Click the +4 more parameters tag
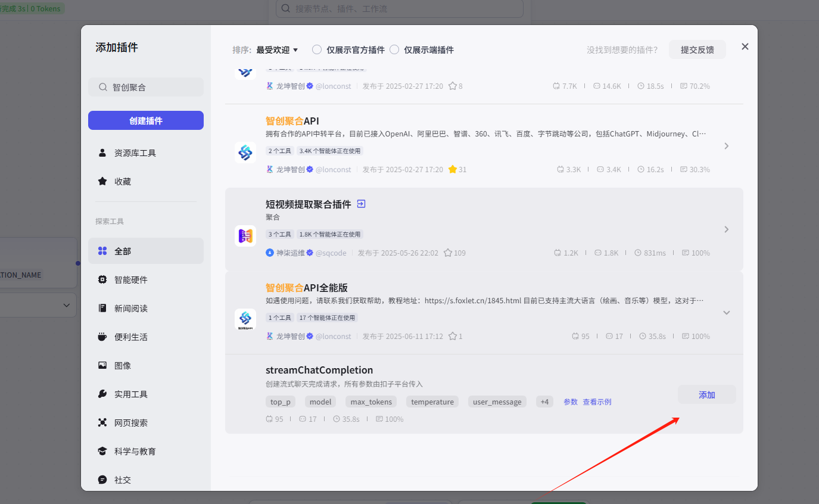Image resolution: width=819 pixels, height=504 pixels. (544, 402)
